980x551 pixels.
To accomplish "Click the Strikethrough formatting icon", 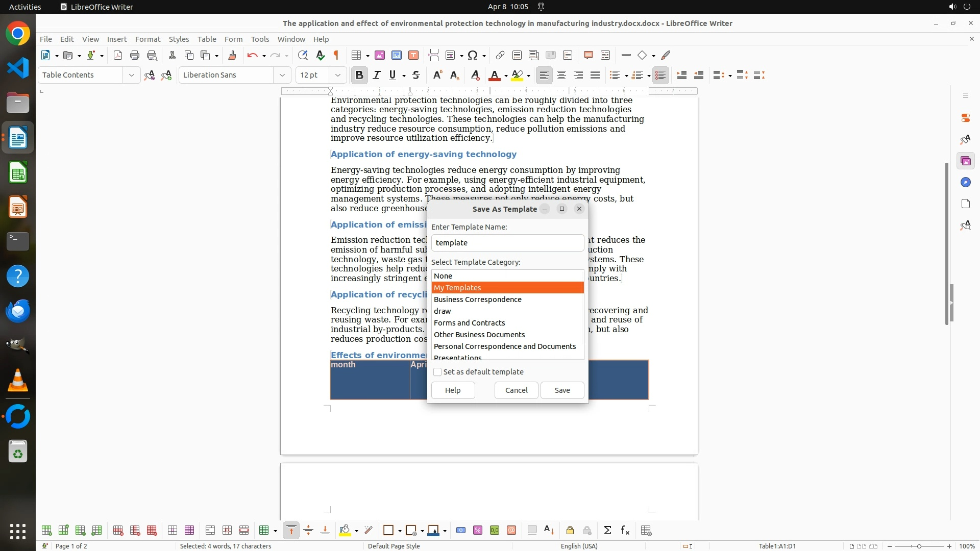I will (416, 75).
